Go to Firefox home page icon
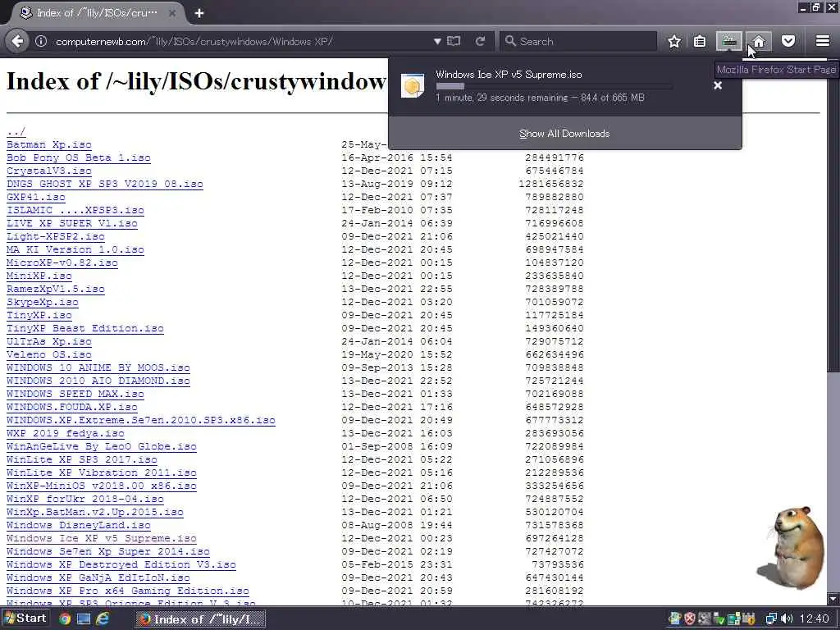The width and height of the screenshot is (840, 630). [x=759, y=41]
